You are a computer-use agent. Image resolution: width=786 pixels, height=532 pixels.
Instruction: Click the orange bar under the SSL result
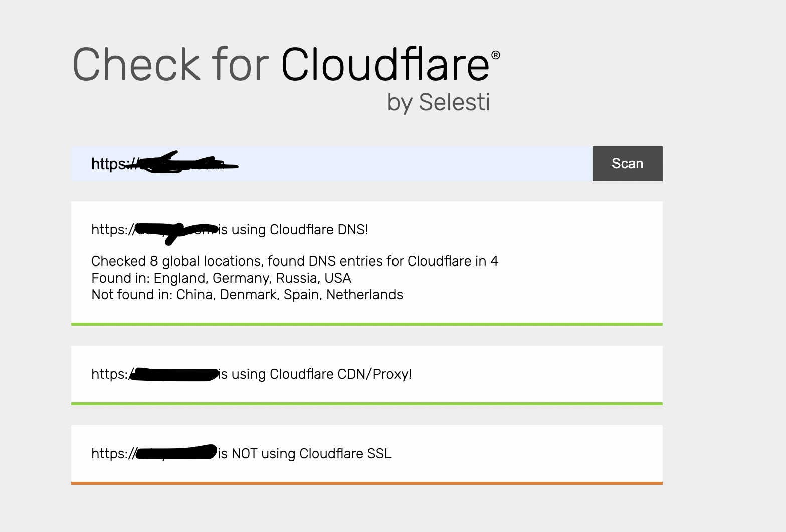coord(366,483)
